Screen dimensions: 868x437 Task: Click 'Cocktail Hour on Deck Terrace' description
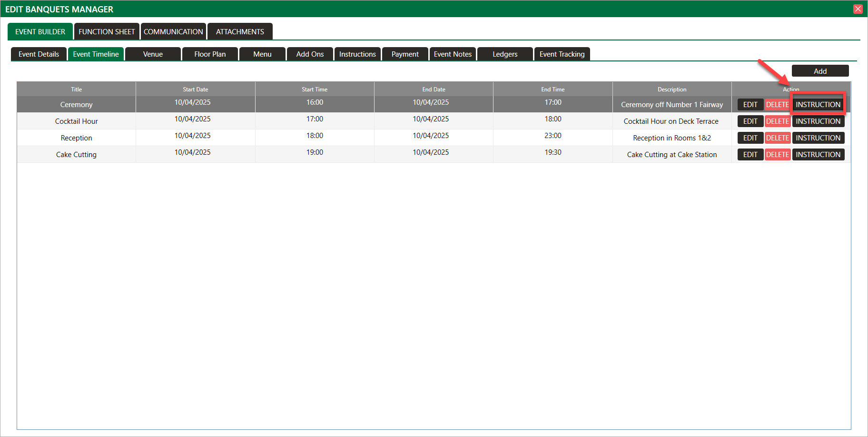tap(671, 121)
